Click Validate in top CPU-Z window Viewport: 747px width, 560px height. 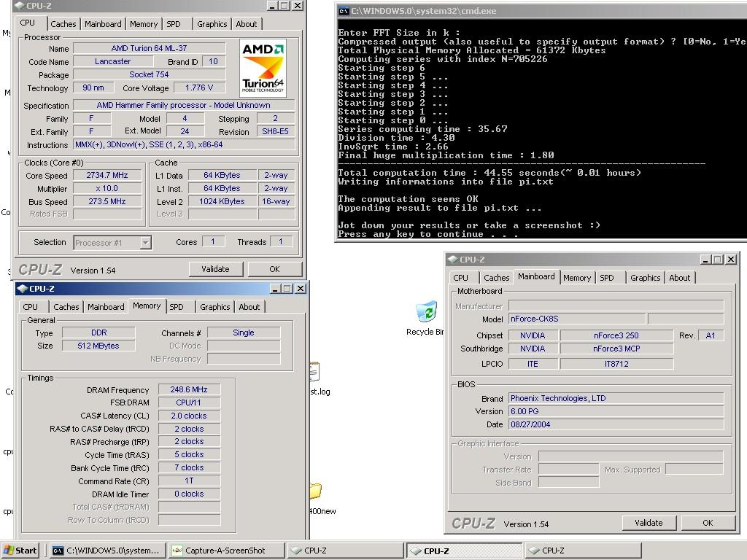(216, 269)
